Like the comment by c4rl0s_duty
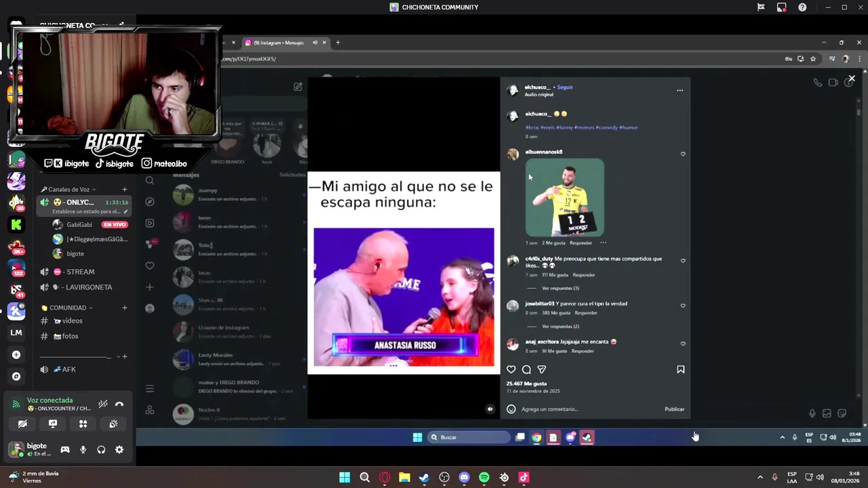Screen dimensions: 868x488 tap(683, 261)
